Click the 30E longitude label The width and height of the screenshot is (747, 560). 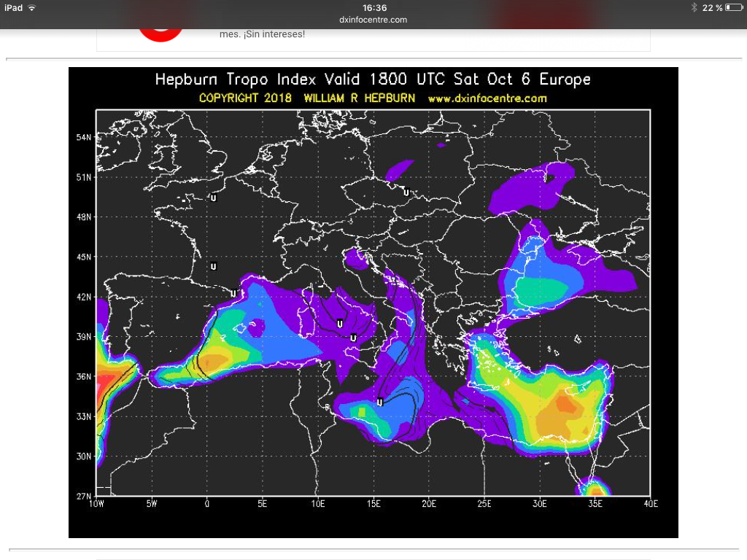pyautogui.click(x=540, y=504)
